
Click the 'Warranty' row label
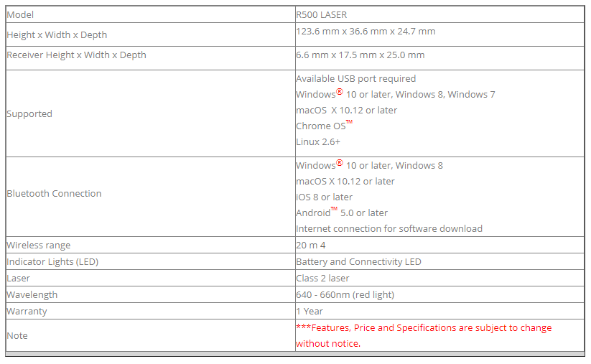coord(27,312)
